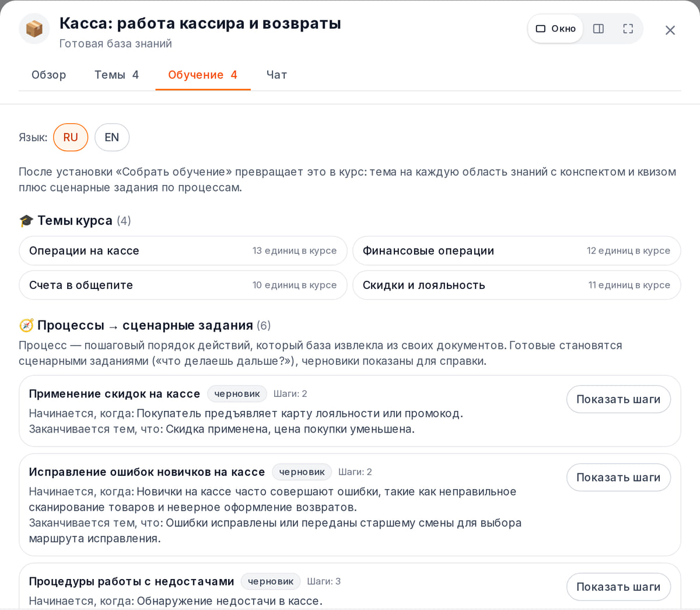Show steps for Применение скидок на кассе
This screenshot has width=700, height=610.
point(618,399)
